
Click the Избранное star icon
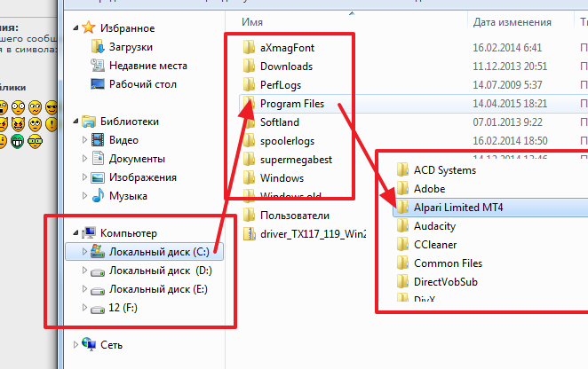tap(89, 27)
